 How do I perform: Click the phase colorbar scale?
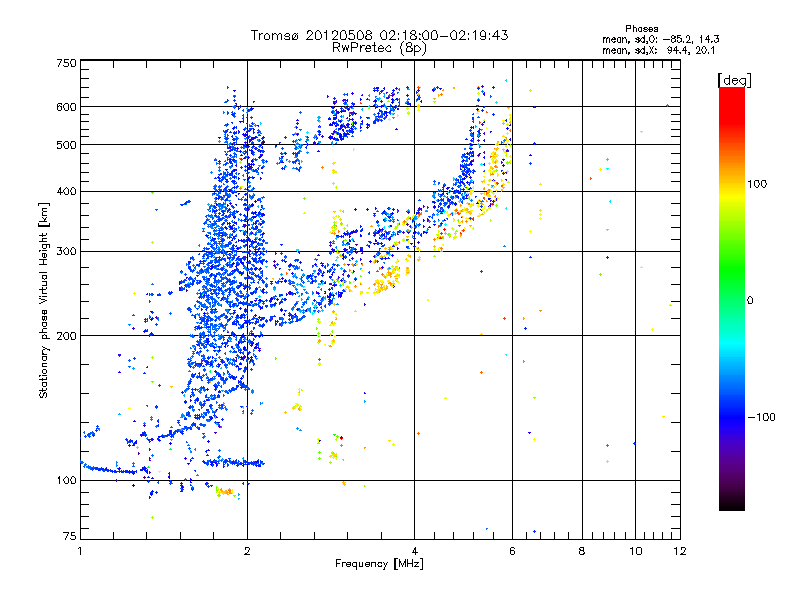click(732, 298)
